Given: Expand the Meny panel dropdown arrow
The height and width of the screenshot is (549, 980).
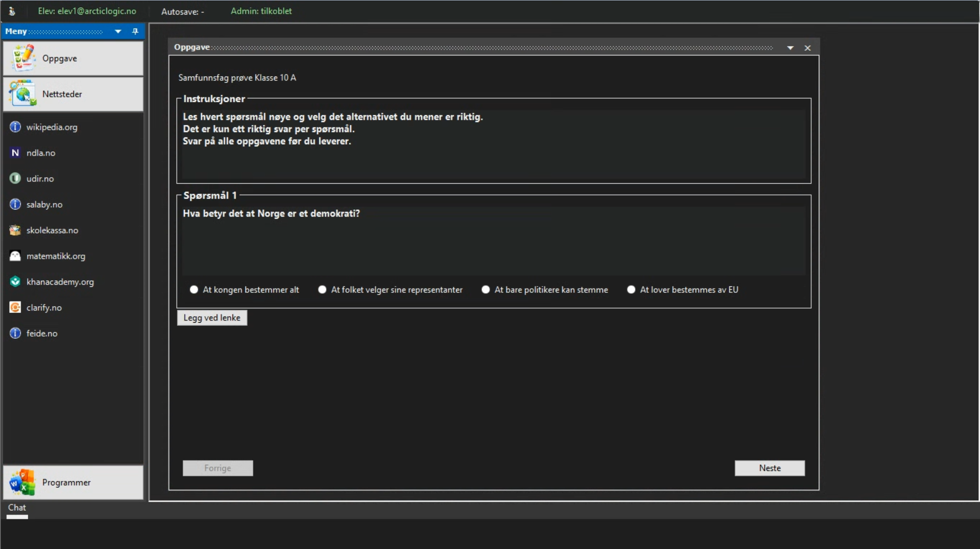Looking at the screenshot, I should point(118,31).
